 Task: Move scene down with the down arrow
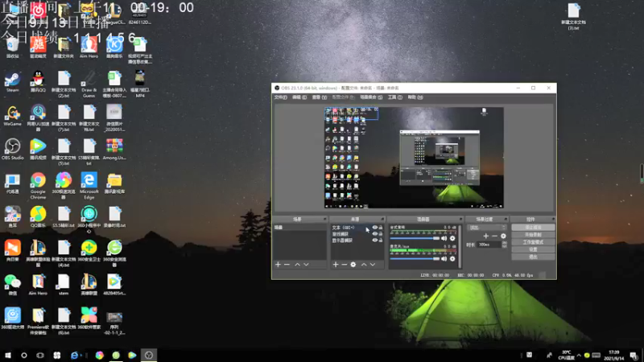[x=306, y=265]
